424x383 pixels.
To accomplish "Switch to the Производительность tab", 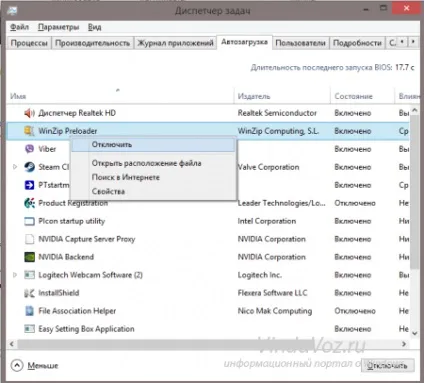I will click(92, 43).
